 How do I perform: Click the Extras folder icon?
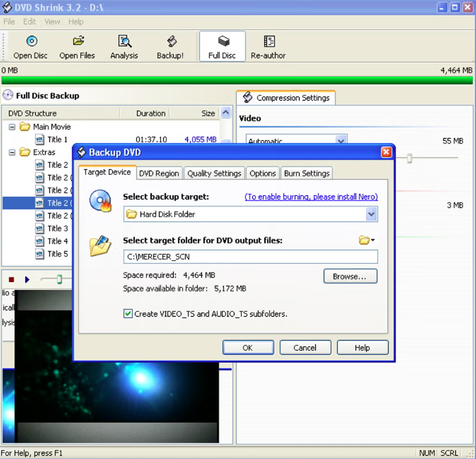tap(25, 152)
